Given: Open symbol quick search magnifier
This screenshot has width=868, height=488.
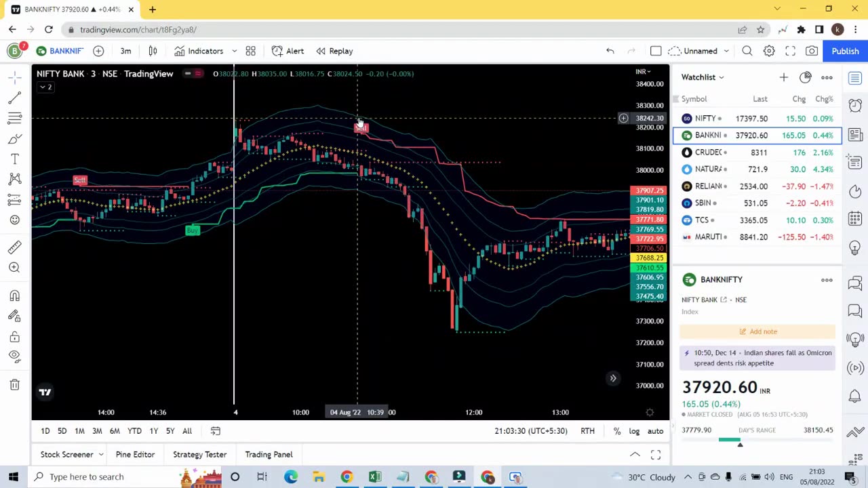Looking at the screenshot, I should click(x=747, y=51).
